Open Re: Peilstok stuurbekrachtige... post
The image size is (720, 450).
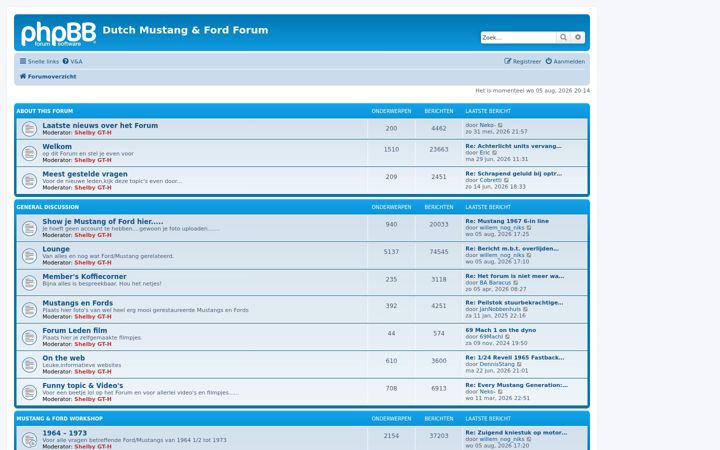click(x=514, y=303)
